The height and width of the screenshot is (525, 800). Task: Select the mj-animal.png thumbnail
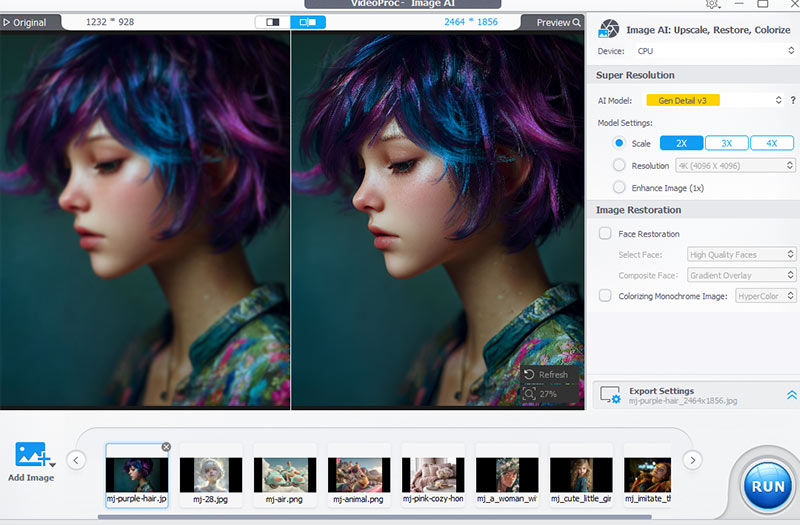[x=359, y=473]
